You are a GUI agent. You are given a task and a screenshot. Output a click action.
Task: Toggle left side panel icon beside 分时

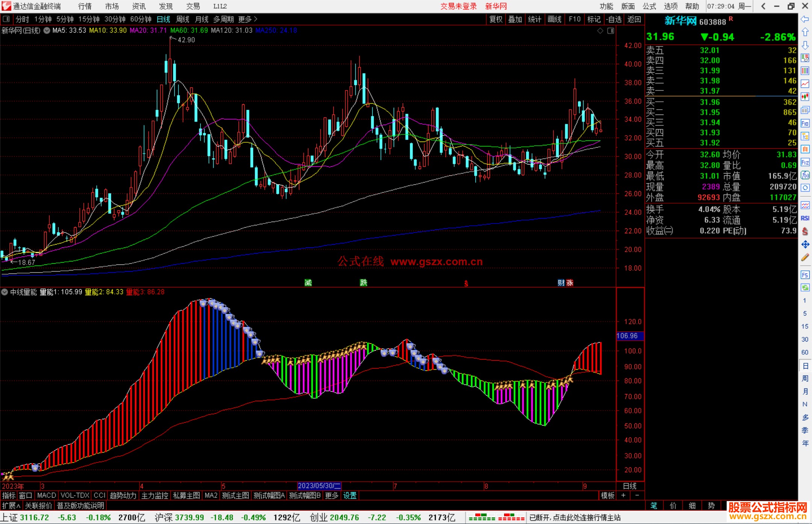(6, 19)
